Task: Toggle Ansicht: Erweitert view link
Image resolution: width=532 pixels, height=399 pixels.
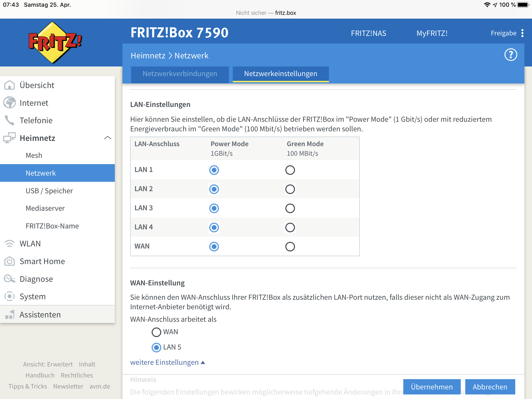Action: pos(48,364)
